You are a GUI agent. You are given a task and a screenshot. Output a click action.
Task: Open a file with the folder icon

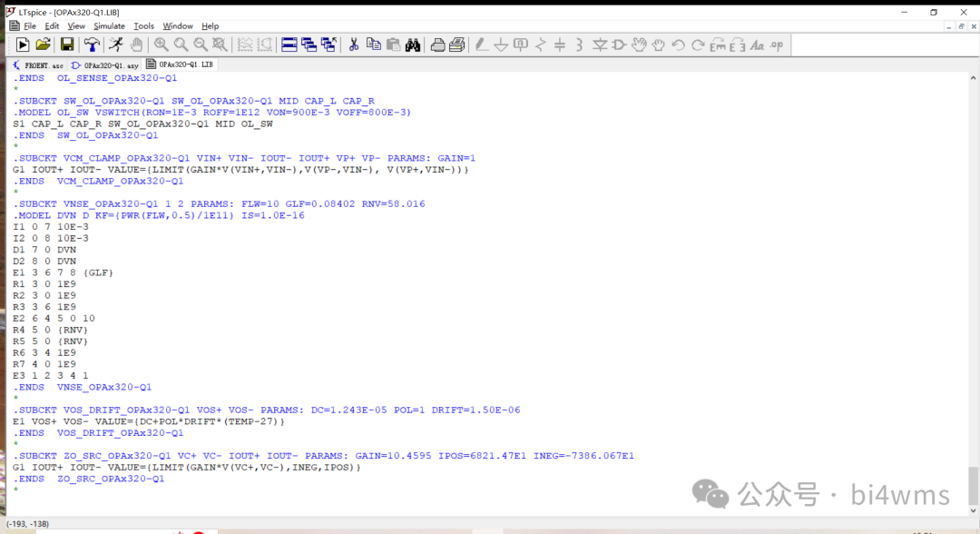click(43, 44)
